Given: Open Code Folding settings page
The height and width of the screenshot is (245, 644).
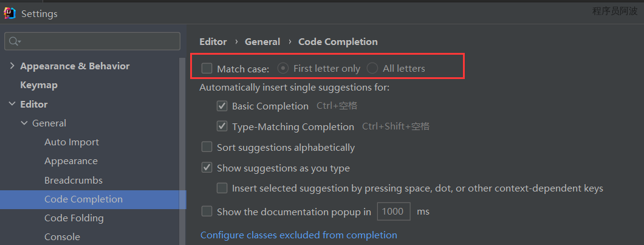Looking at the screenshot, I should click(x=74, y=218).
